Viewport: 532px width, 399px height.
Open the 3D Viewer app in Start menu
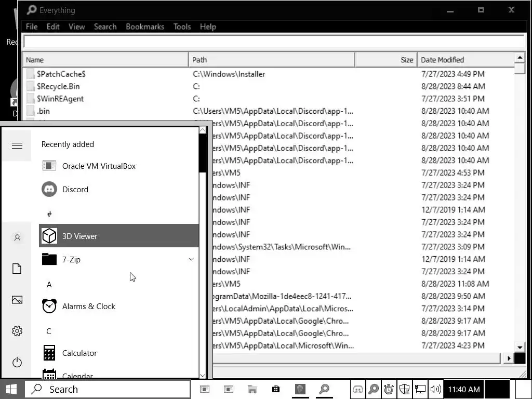(119, 236)
